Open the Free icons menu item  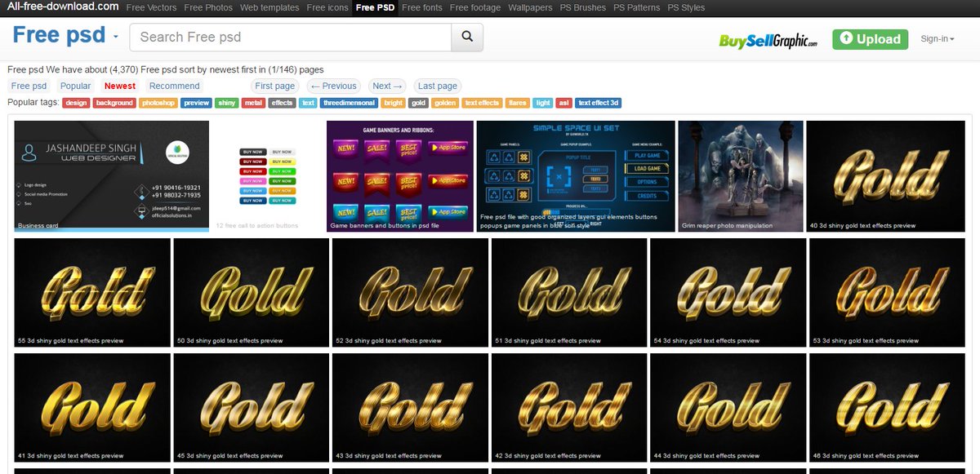[327, 8]
